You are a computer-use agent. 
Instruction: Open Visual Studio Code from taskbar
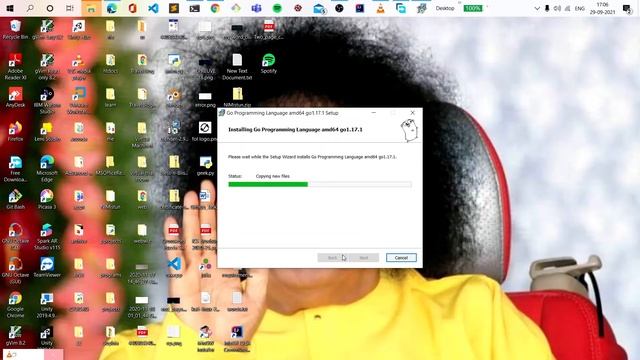point(153,8)
